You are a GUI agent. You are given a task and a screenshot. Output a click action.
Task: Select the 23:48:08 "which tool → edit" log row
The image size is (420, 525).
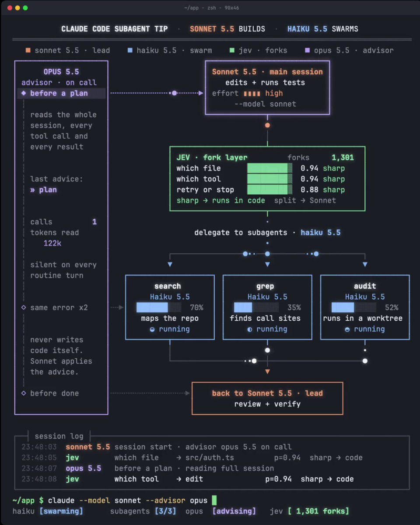(188, 479)
